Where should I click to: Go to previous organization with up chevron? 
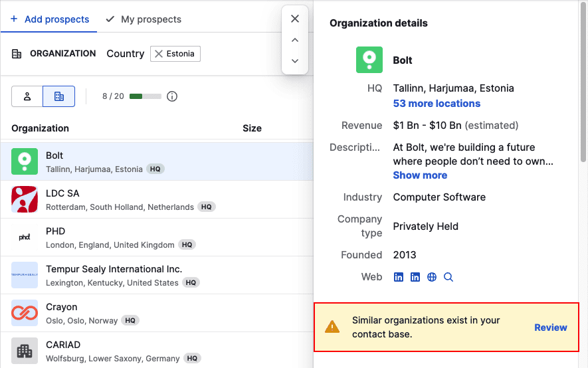(x=295, y=40)
